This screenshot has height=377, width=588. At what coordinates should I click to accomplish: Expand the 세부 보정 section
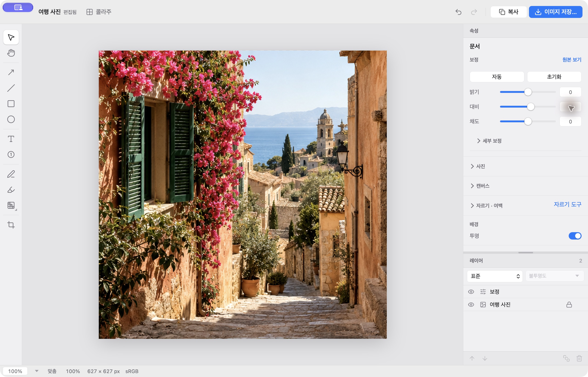pos(489,141)
